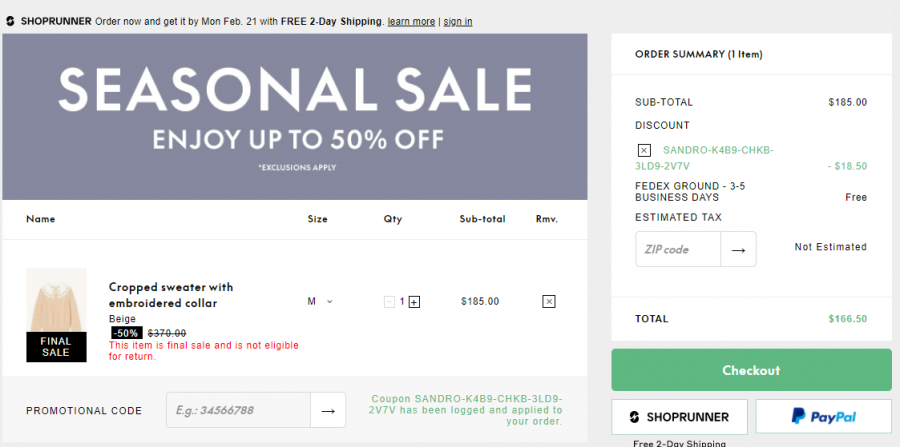Screen dimensions: 900x447
Task: Decrease quantity with the minus icon
Action: [x=389, y=302]
